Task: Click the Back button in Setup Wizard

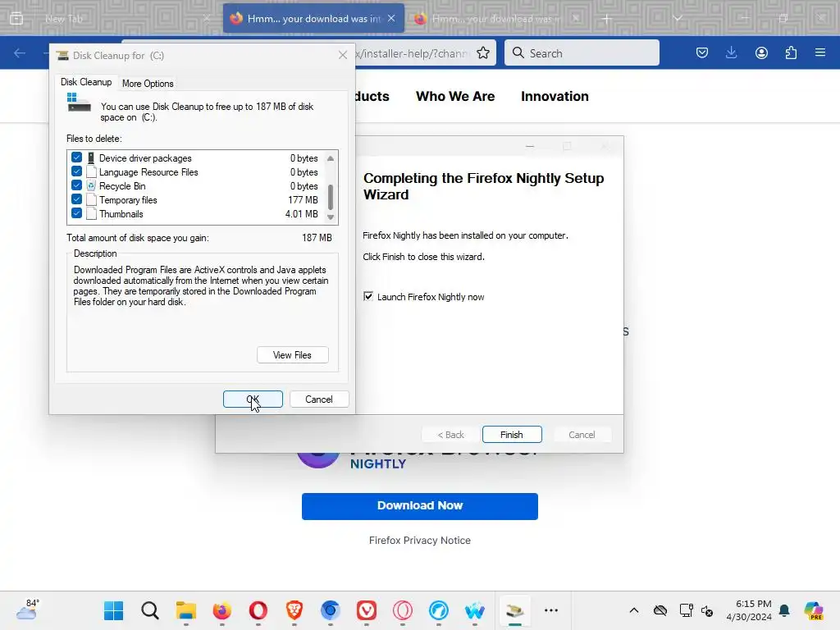Action: coord(450,435)
